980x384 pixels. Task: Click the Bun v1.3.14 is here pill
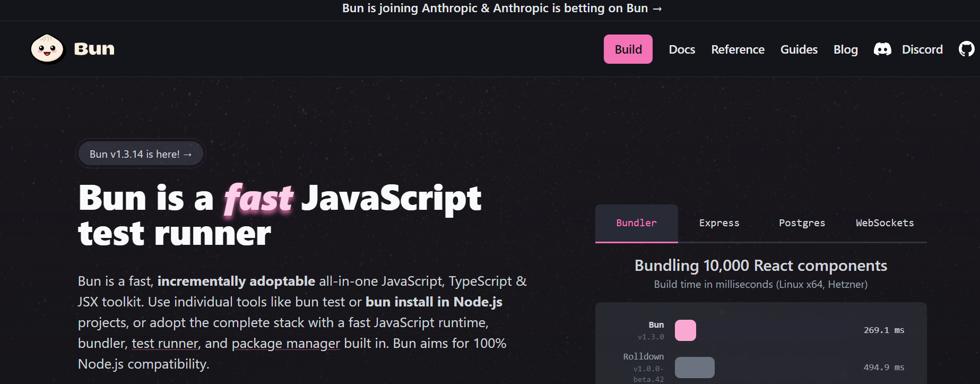point(141,154)
